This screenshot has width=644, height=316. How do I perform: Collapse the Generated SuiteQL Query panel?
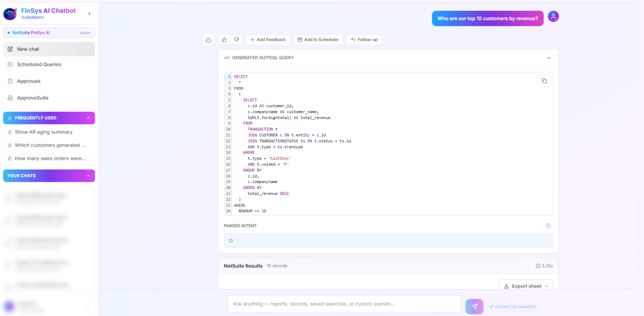click(x=549, y=58)
